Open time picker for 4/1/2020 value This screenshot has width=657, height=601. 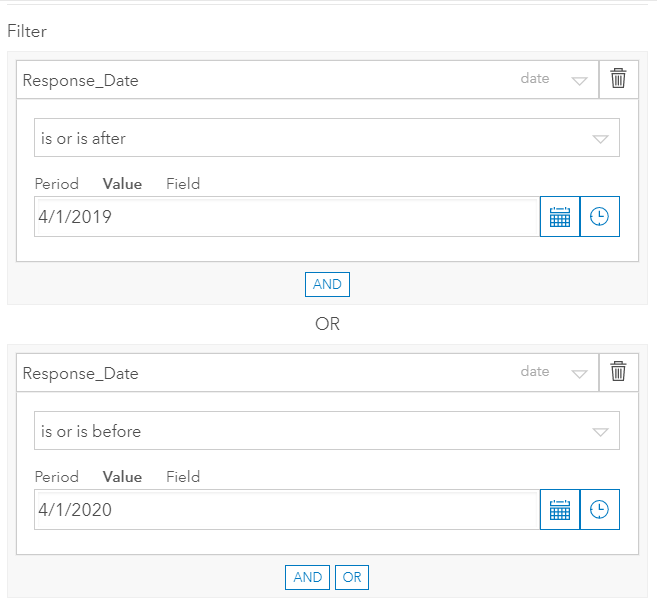tap(599, 510)
